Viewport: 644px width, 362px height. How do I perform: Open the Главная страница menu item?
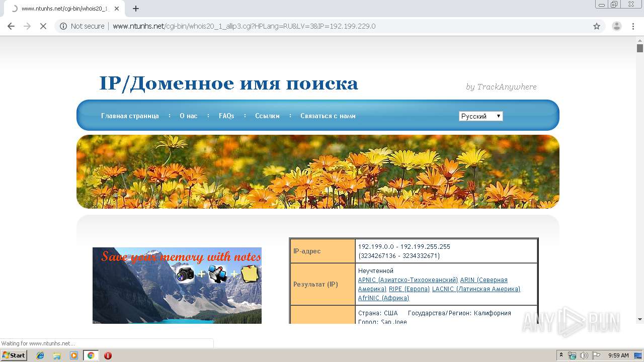point(130,116)
